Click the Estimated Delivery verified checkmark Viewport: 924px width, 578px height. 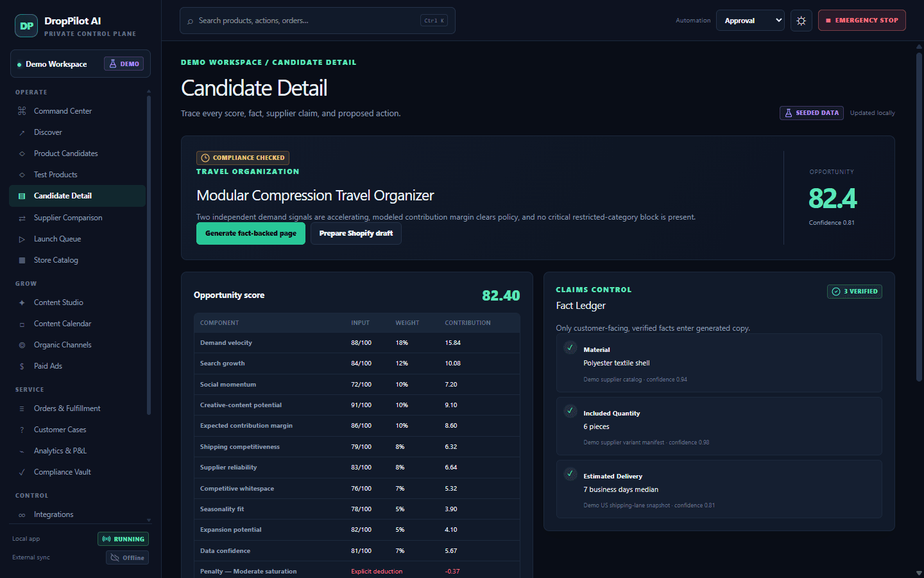tap(570, 473)
